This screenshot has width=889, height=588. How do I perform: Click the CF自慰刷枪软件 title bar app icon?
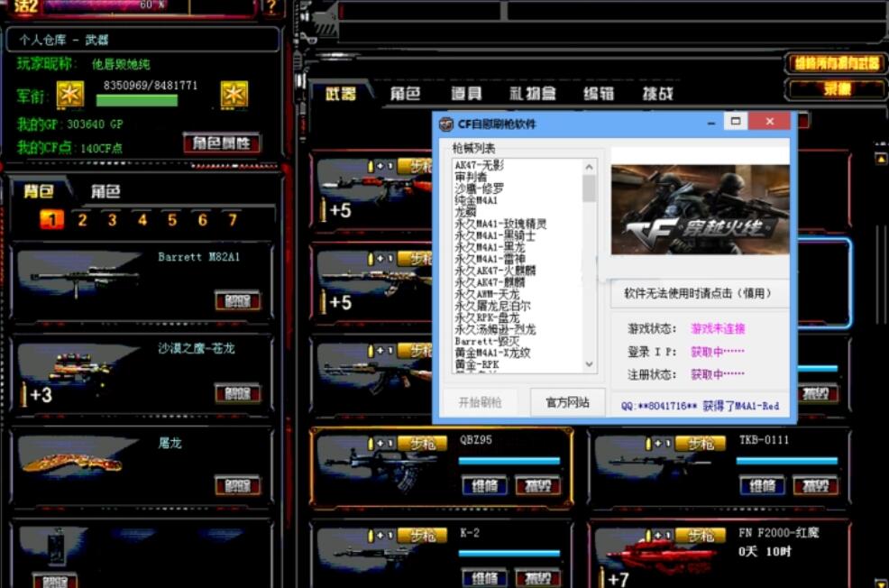[x=446, y=124]
